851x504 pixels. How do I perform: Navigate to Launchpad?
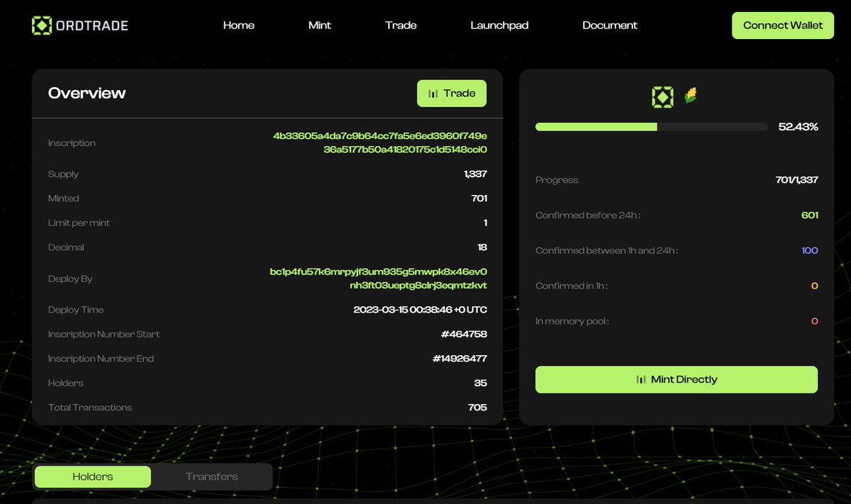click(x=499, y=26)
